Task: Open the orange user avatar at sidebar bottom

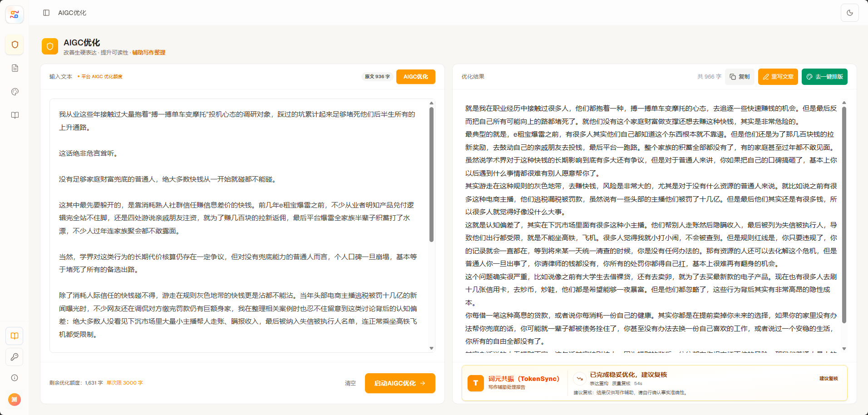Action: coord(15,400)
